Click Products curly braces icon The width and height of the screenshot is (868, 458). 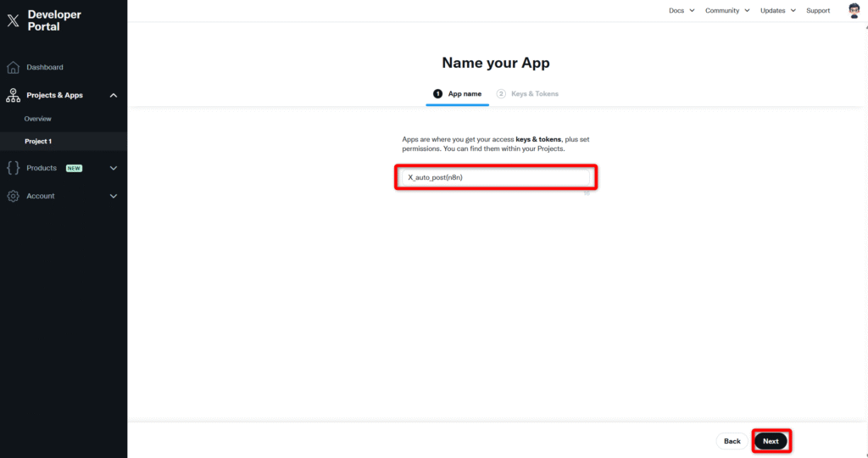(x=13, y=168)
